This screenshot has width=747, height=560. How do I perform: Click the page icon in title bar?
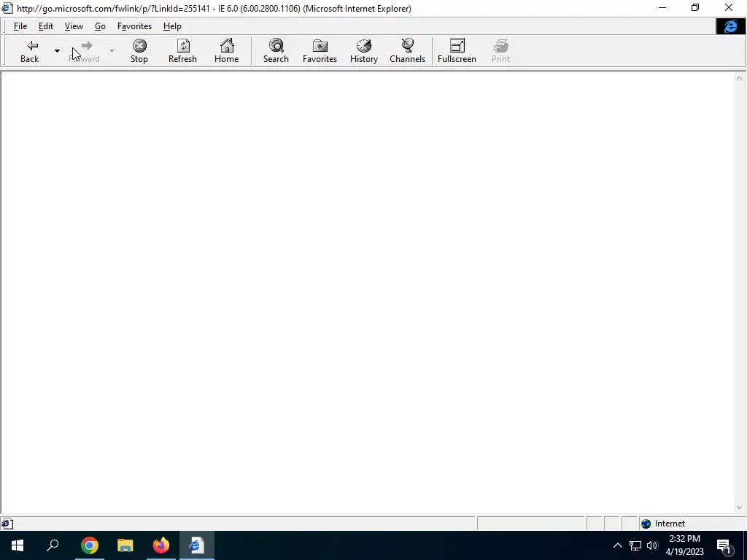tap(7, 8)
